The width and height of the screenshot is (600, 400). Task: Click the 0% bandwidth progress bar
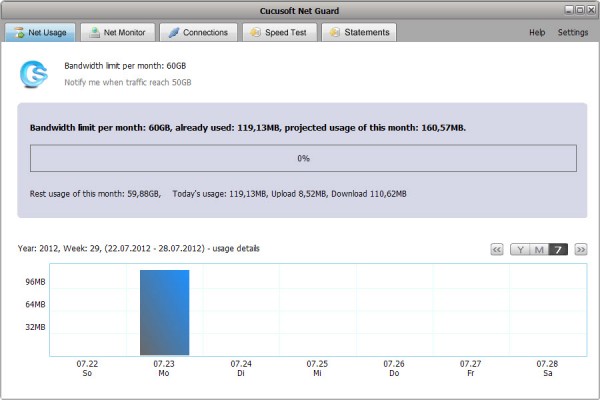click(x=303, y=158)
